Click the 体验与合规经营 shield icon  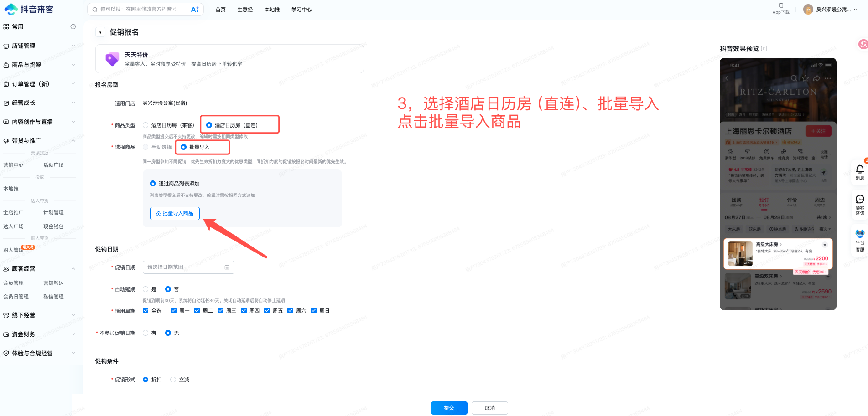click(x=6, y=354)
